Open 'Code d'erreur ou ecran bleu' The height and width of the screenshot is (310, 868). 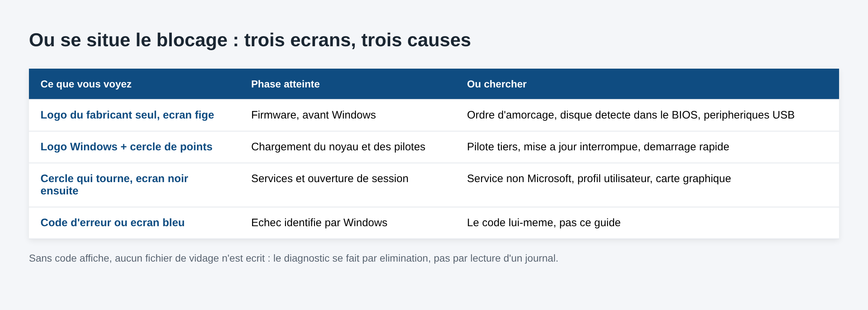(112, 223)
